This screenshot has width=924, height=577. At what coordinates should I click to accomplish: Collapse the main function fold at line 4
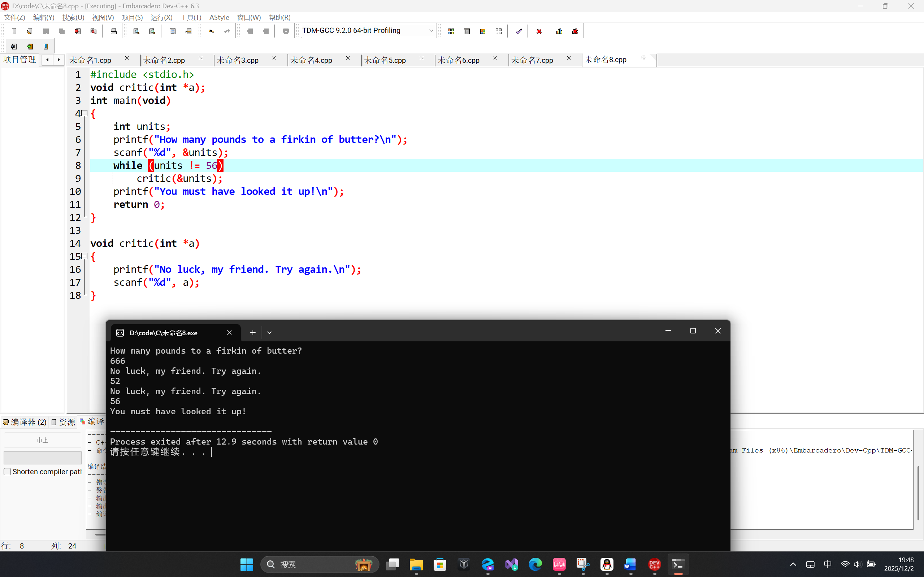click(85, 113)
